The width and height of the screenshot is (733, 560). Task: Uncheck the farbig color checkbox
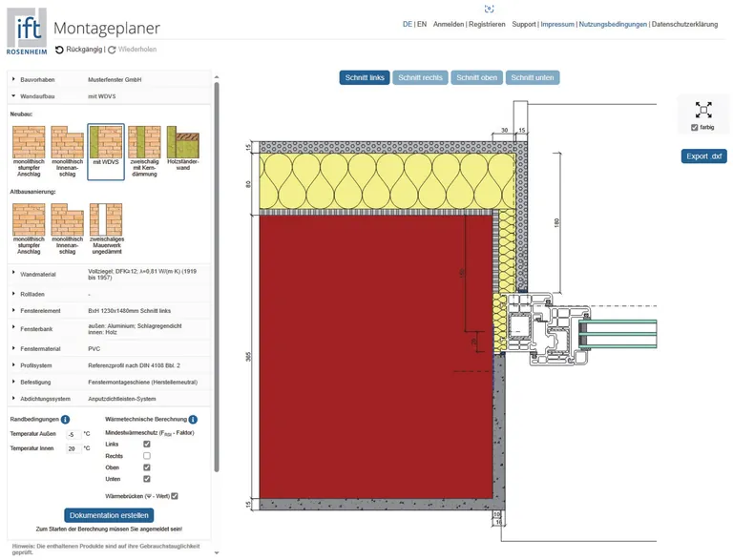point(695,127)
